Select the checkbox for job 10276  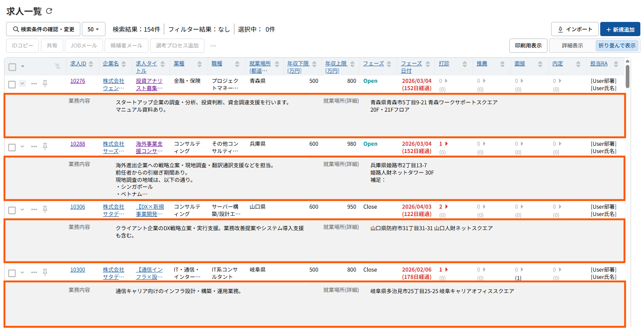coord(12,84)
